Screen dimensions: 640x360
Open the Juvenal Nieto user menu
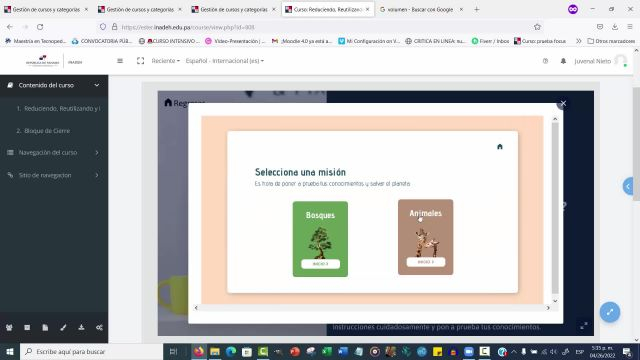click(x=600, y=61)
